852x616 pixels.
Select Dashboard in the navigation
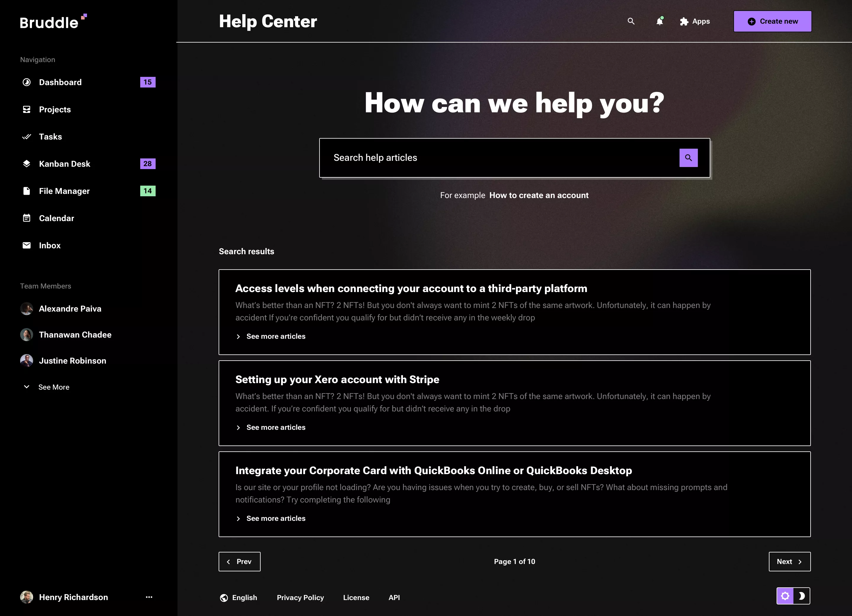point(60,82)
